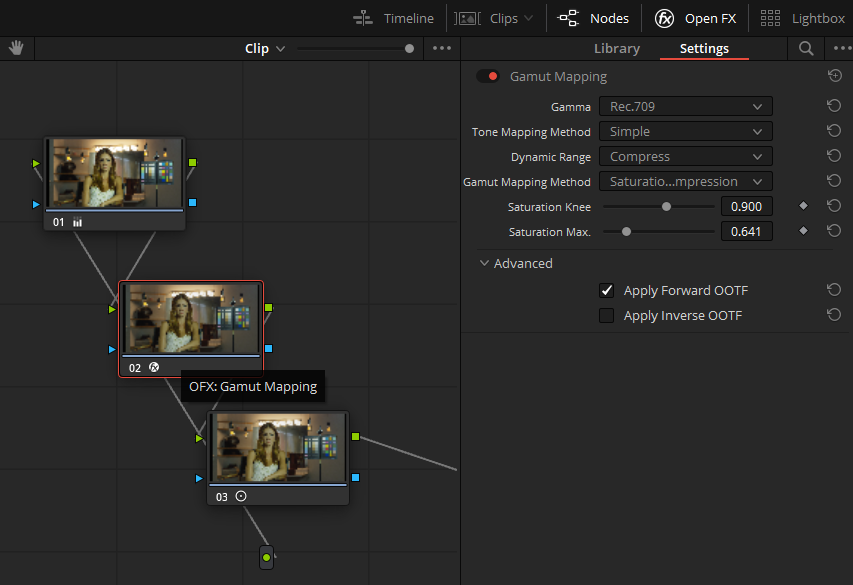Click node 01 green RGB output
The height and width of the screenshot is (585, 853).
193,162
